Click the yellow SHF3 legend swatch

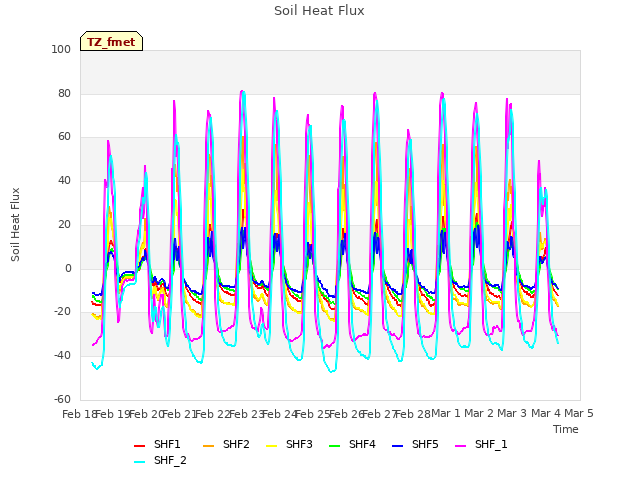271,446
